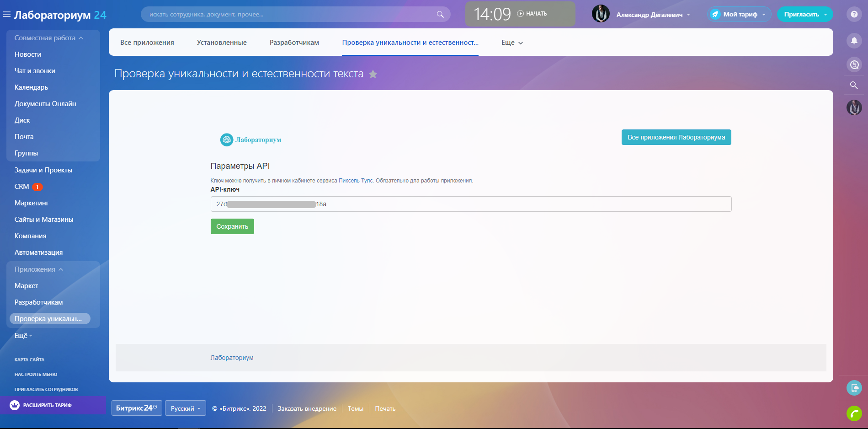Select Проверка уникальн... in sidebar

click(50, 319)
